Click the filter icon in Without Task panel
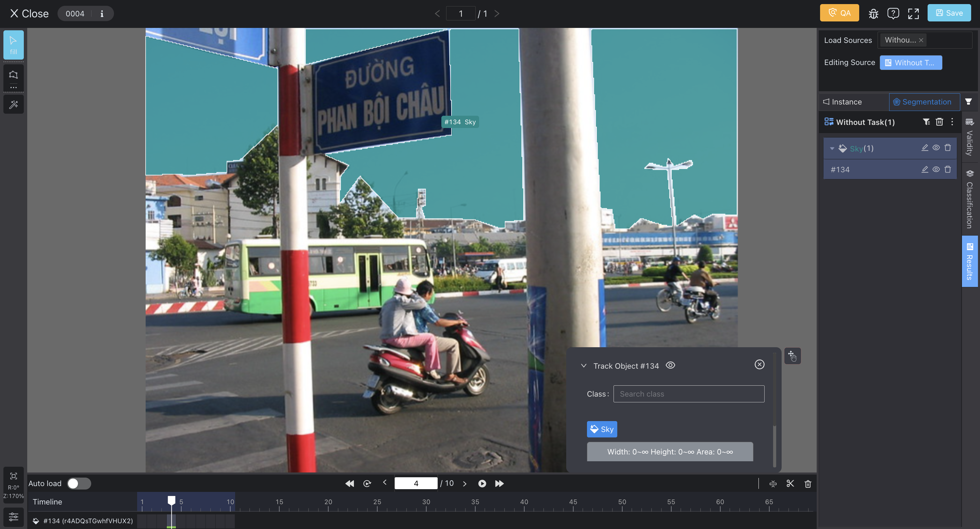This screenshot has width=980, height=529. [925, 121]
